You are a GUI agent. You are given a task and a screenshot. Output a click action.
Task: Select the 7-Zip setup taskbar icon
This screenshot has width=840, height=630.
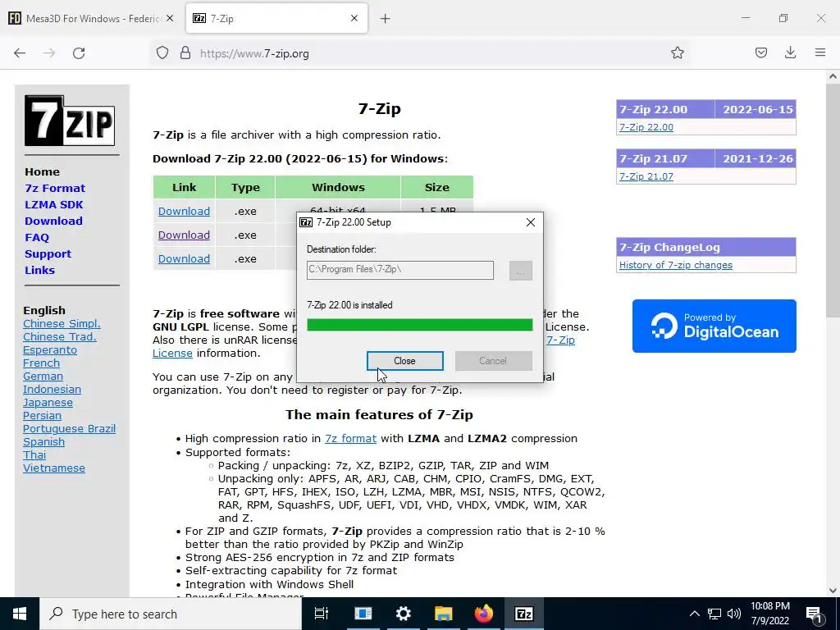(523, 614)
